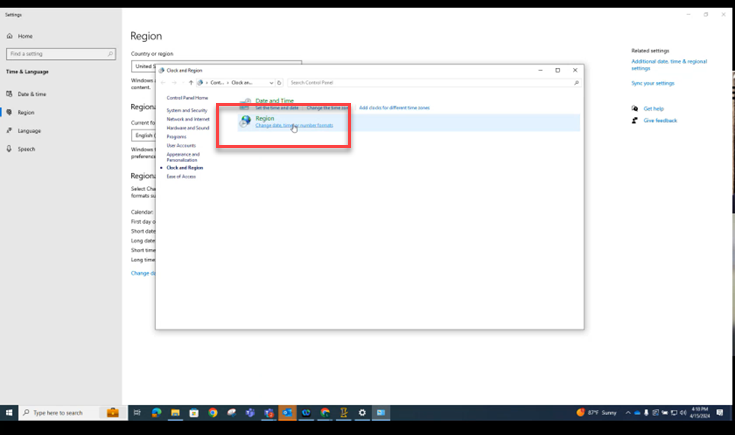735x435 pixels.
Task: Open Country or region dropdown in Settings
Action: [x=216, y=66]
